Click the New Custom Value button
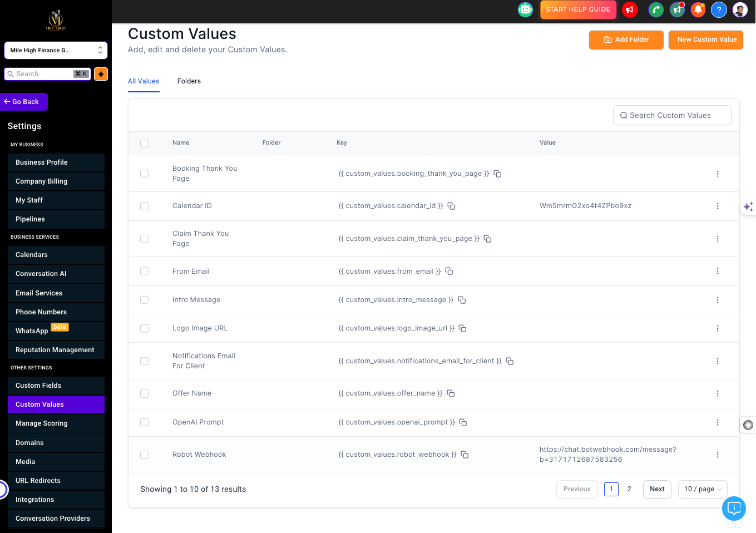Image resolution: width=756 pixels, height=533 pixels. click(x=706, y=40)
